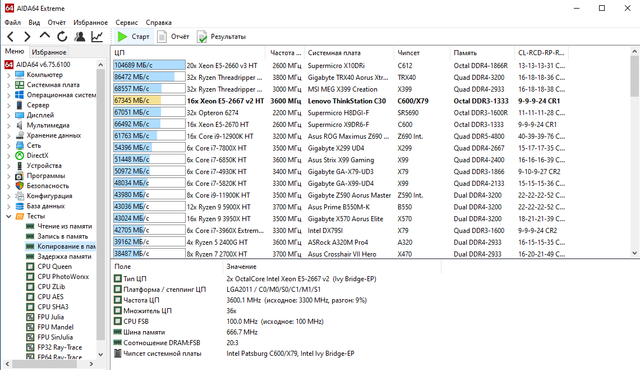Image resolution: width=640 pixels, height=370 pixels.
Task: Select the 86472 МБ/с result bar
Action: coord(149,77)
